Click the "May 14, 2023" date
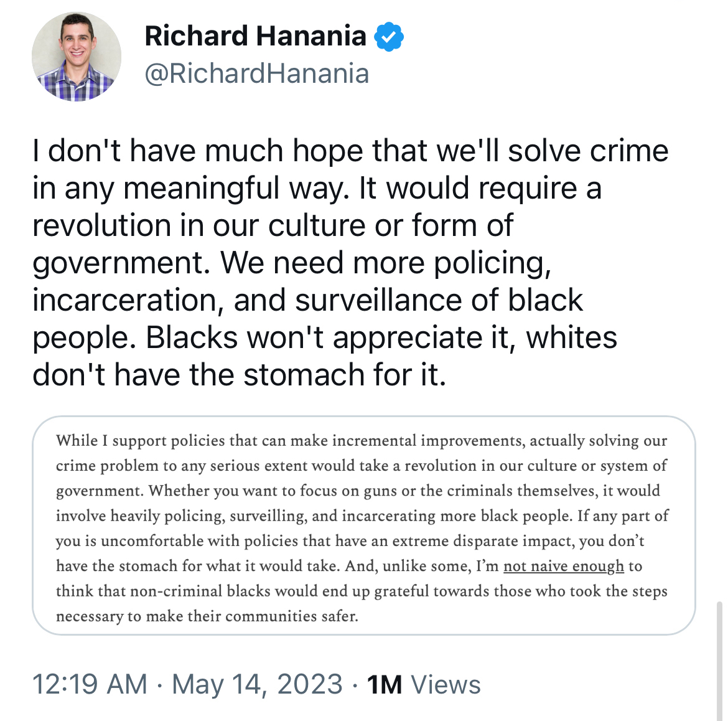This screenshot has height=721, width=728. coord(257,684)
